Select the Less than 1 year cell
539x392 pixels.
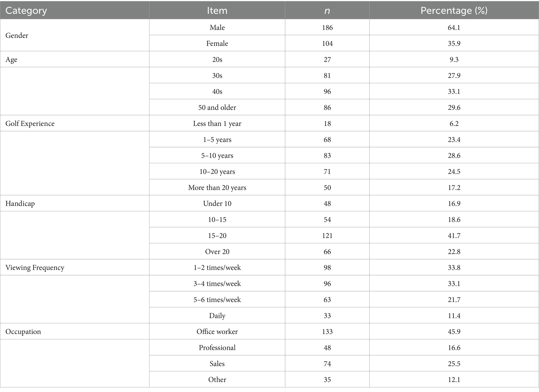point(217,123)
